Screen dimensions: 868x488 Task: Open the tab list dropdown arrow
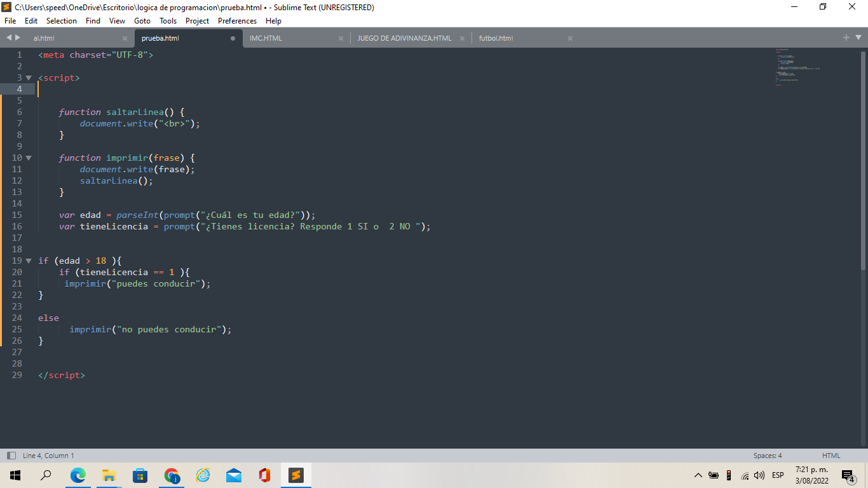point(858,38)
